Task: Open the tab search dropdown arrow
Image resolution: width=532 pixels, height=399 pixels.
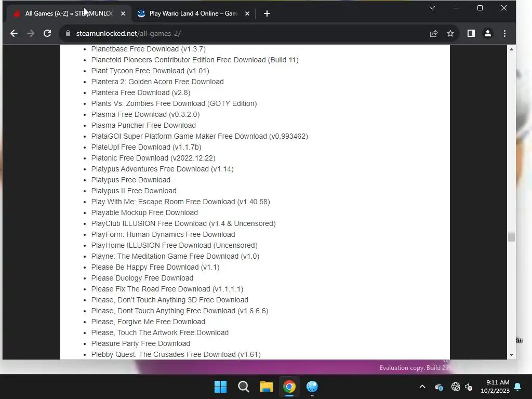Action: (x=432, y=8)
